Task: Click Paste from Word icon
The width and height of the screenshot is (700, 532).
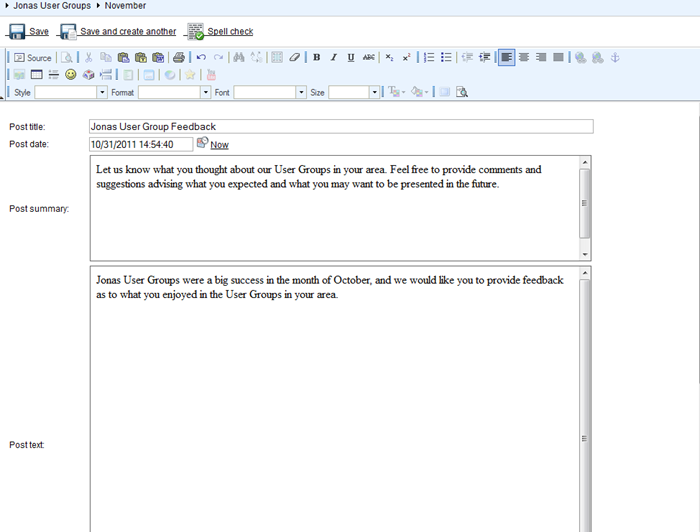Action: click(x=158, y=58)
